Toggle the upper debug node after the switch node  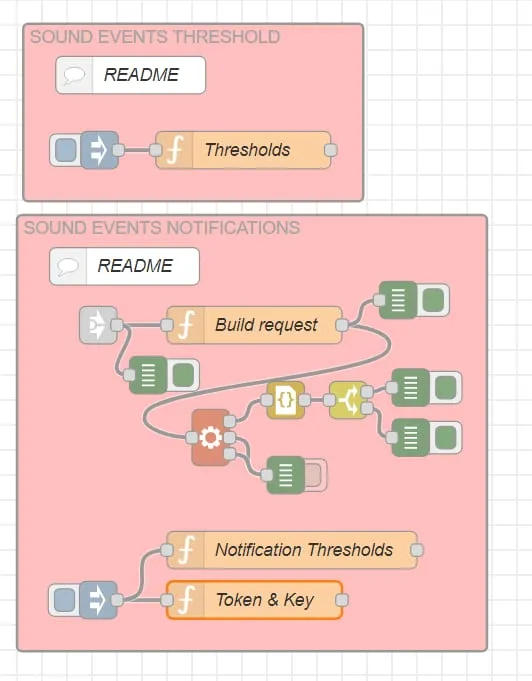(x=446, y=387)
